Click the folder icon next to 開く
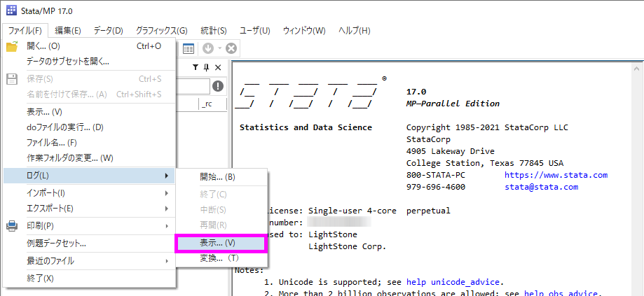644x296 pixels. [x=12, y=46]
